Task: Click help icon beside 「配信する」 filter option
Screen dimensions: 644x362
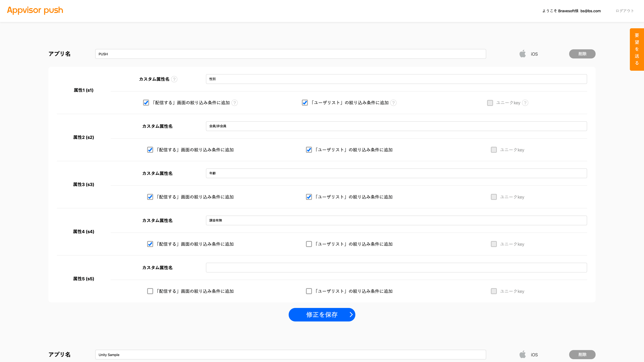Action: pyautogui.click(x=234, y=103)
